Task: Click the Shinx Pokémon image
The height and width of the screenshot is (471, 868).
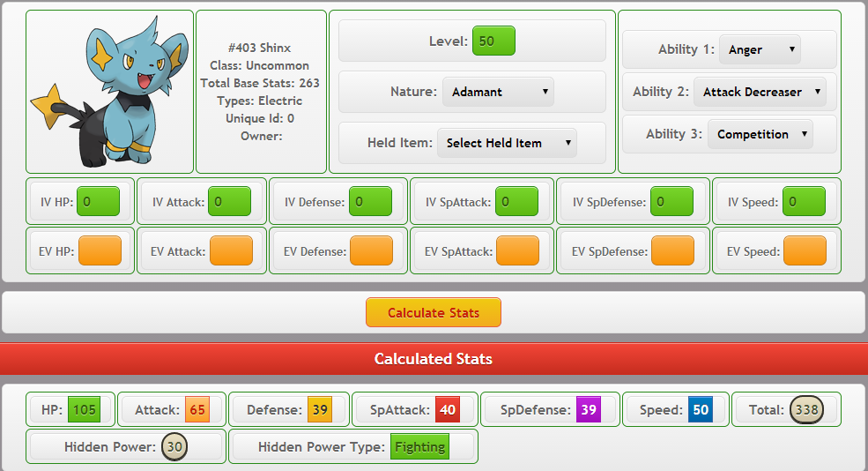Action: pyautogui.click(x=108, y=92)
